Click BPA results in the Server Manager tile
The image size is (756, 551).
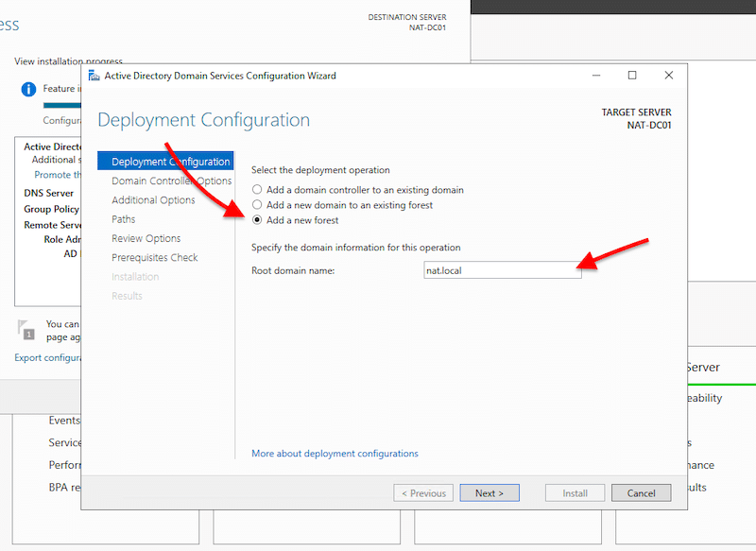[64, 488]
